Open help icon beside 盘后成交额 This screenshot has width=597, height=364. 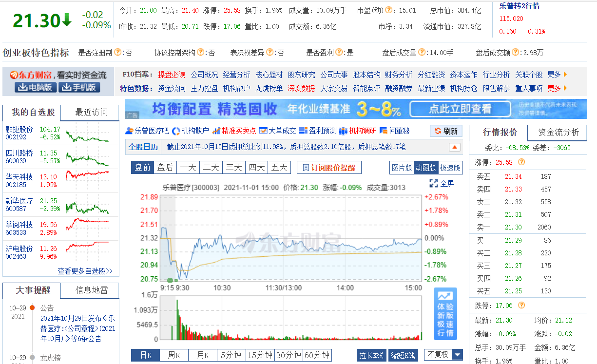click(515, 52)
